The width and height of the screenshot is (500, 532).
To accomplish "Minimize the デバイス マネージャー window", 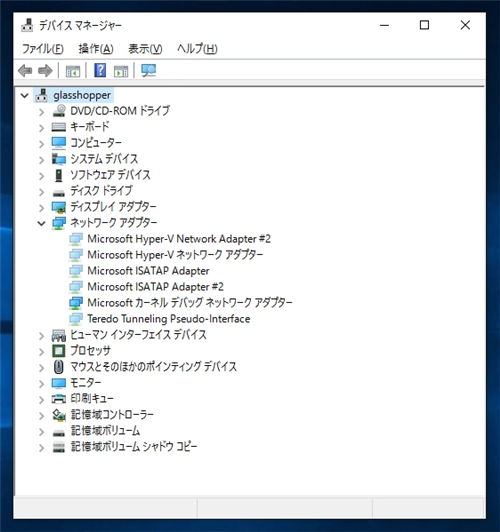I will (384, 25).
